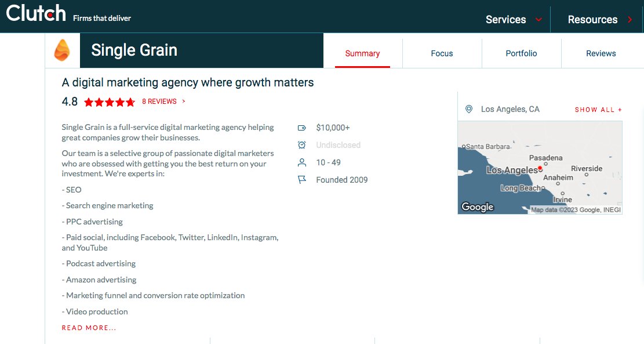Select the Reviews tab

coord(601,53)
